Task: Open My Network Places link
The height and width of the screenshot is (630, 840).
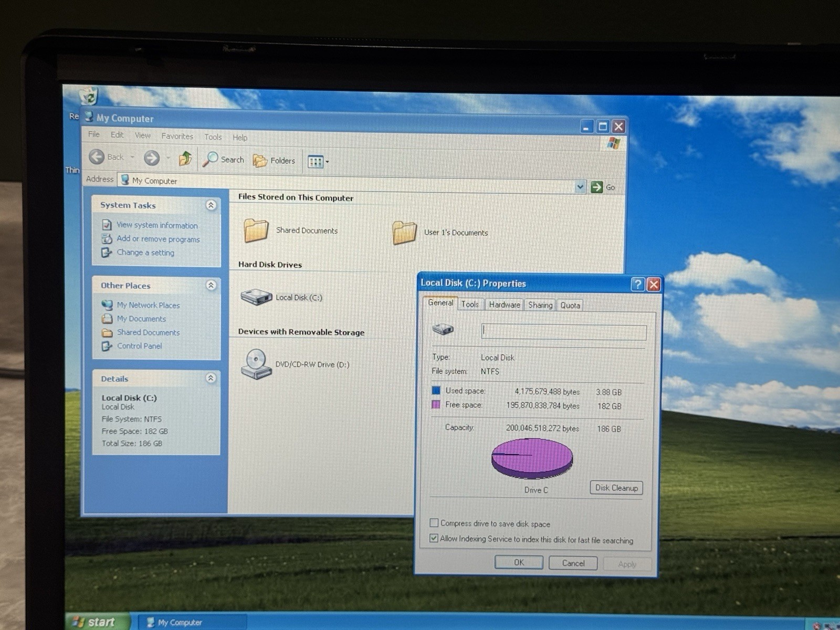Action: coord(148,305)
